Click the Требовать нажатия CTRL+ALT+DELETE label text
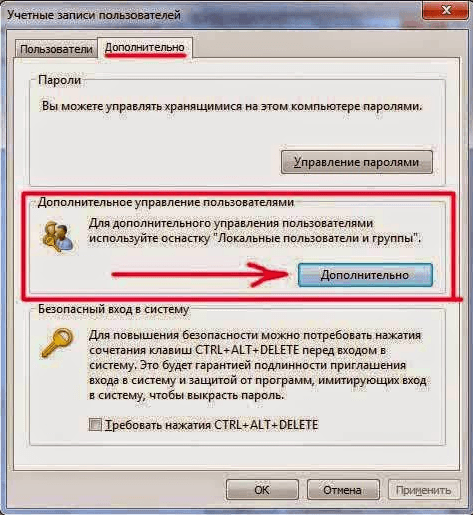This screenshot has height=515, width=473. 212,425
